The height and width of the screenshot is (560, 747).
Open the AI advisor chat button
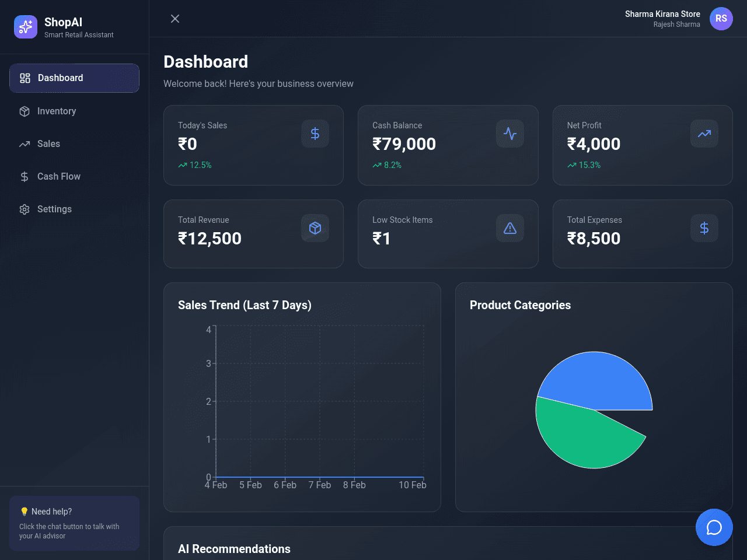(x=714, y=527)
